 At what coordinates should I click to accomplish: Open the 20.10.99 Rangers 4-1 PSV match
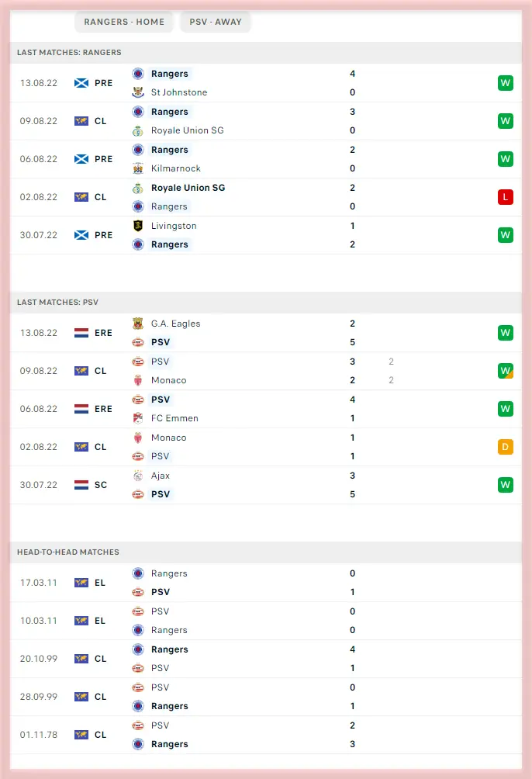[264, 659]
